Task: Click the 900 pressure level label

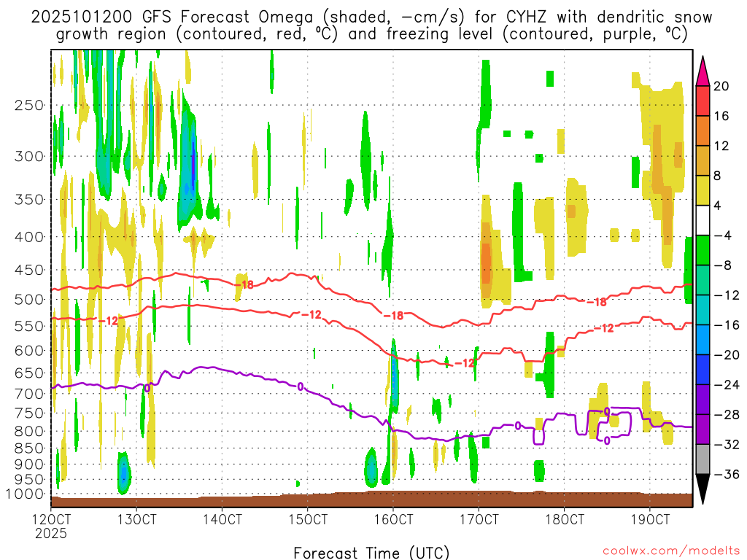Action: coord(29,464)
